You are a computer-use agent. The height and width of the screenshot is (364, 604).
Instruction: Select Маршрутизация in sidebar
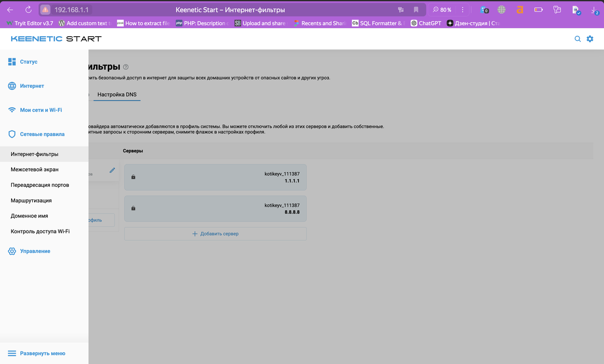point(44,200)
